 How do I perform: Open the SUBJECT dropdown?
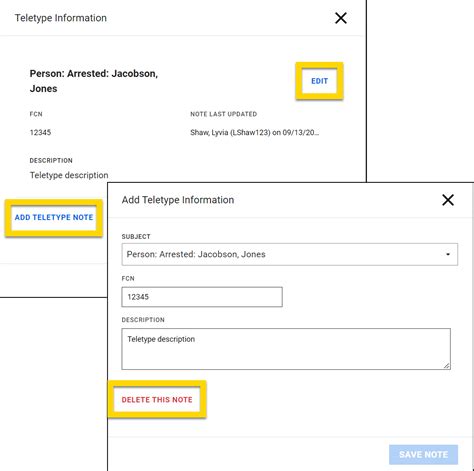coord(290,254)
